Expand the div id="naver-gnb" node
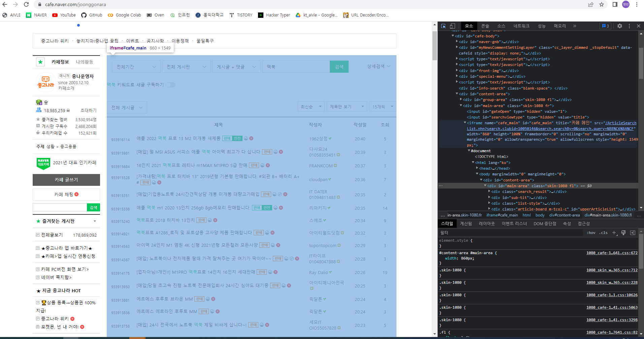 coord(457,42)
